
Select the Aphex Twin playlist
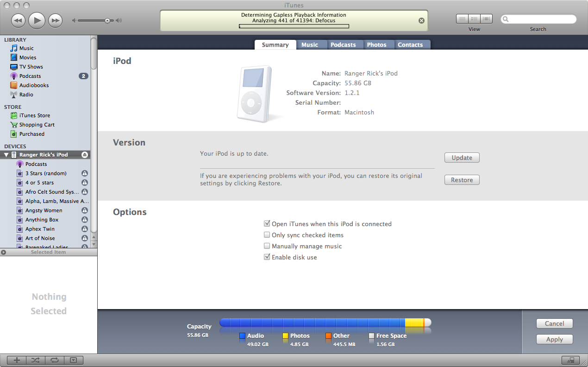tap(40, 229)
